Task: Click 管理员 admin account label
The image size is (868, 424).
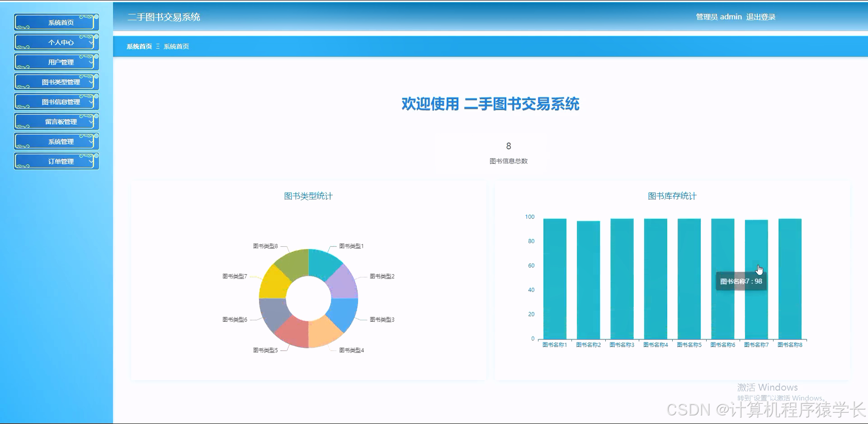Action: tap(719, 17)
